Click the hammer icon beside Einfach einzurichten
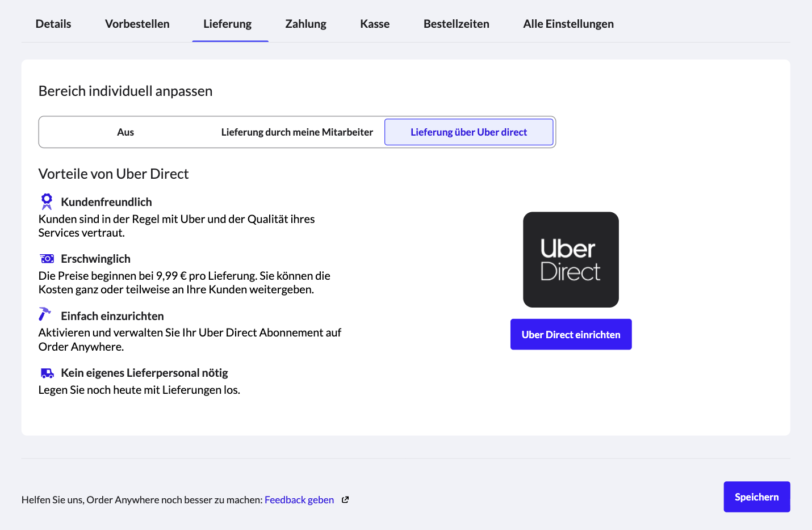The width and height of the screenshot is (812, 530). pyautogui.click(x=45, y=314)
